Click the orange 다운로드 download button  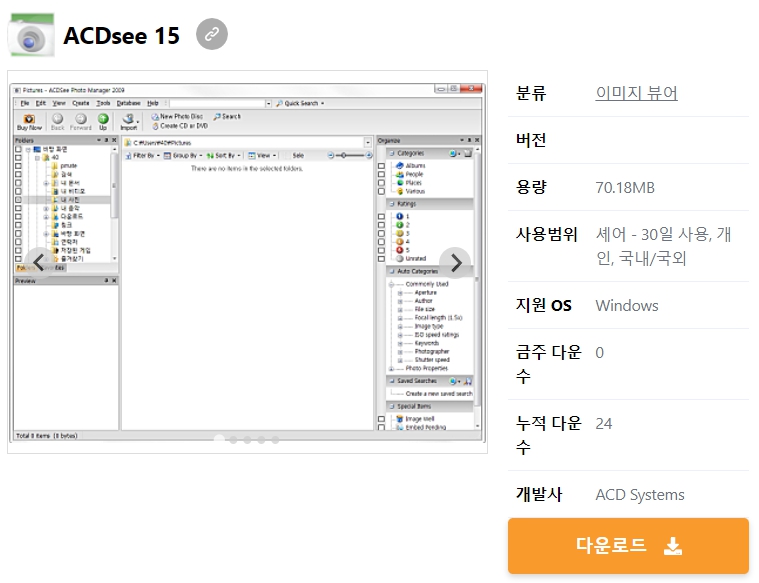pos(628,546)
